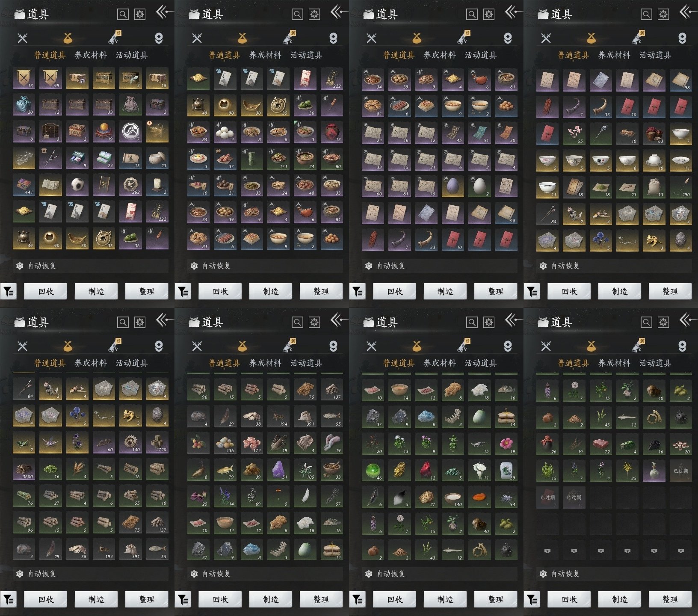The width and height of the screenshot is (698, 616).
Task: Select the red wine jar stack of 13
Action: [x=331, y=132]
